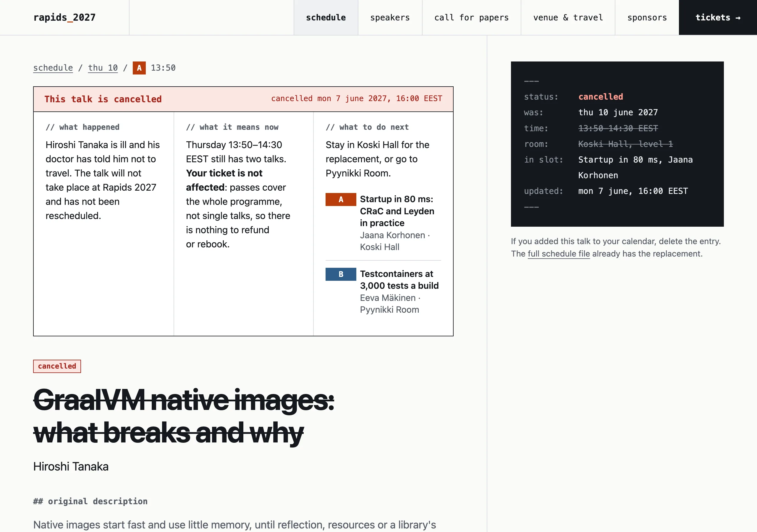Image resolution: width=757 pixels, height=532 pixels.
Task: Select the schedule nav tab
Action: [326, 17]
